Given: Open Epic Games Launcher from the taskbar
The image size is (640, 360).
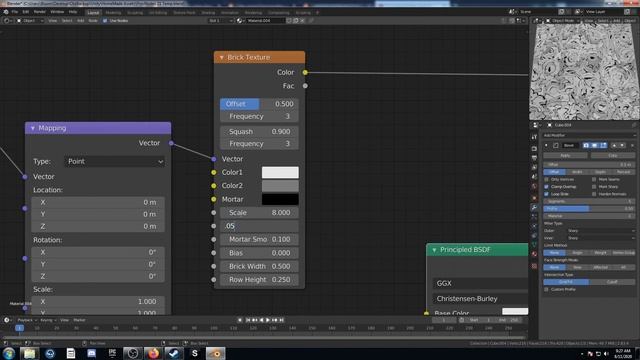Looking at the screenshot, I should 112,353.
